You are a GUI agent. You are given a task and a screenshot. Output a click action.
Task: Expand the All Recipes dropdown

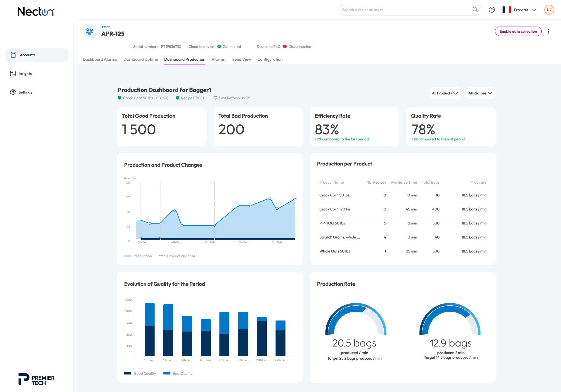click(481, 93)
